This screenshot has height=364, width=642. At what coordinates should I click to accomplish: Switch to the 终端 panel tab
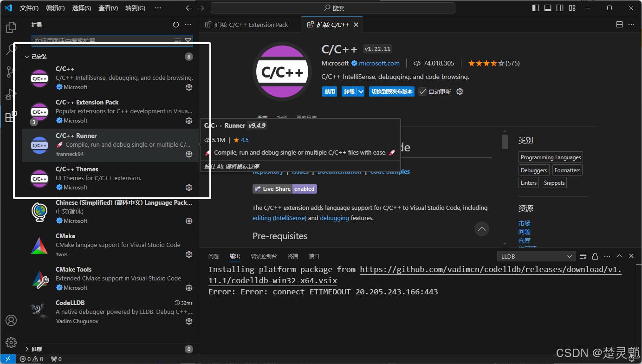293,256
